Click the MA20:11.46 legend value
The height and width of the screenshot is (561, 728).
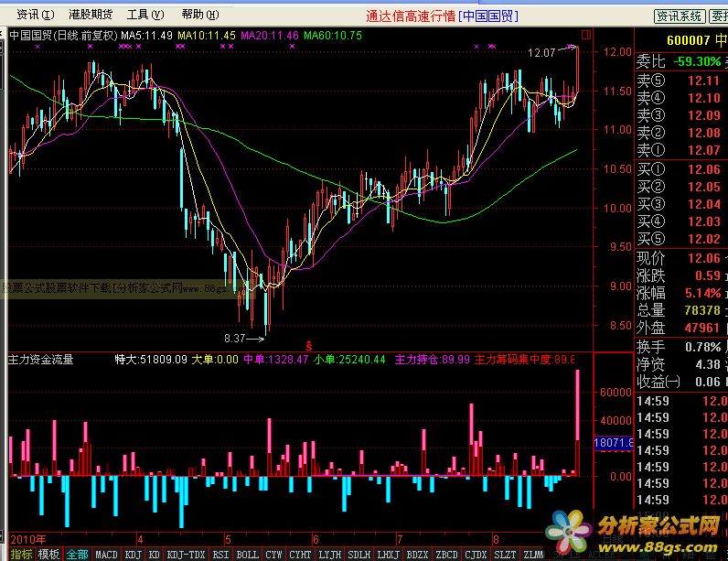point(270,36)
